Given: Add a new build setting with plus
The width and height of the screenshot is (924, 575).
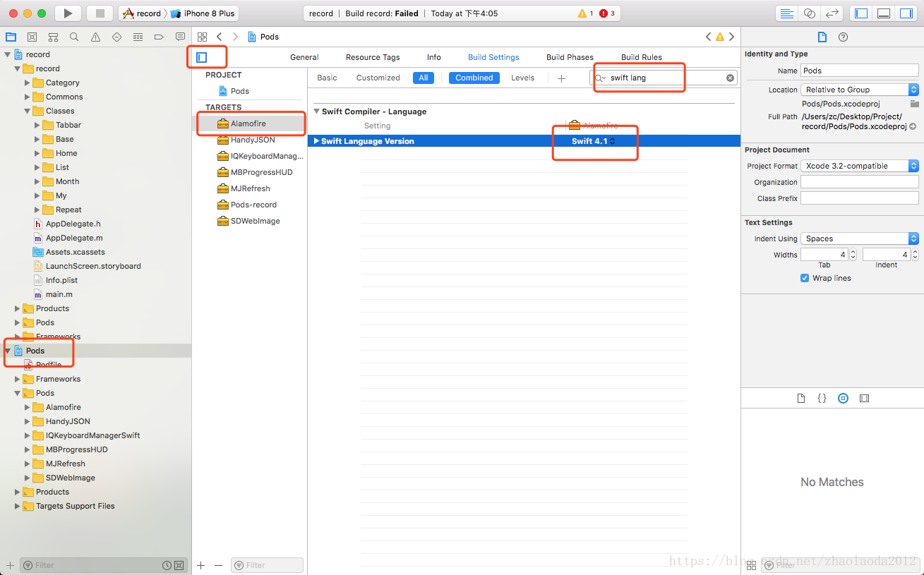Looking at the screenshot, I should coord(561,78).
